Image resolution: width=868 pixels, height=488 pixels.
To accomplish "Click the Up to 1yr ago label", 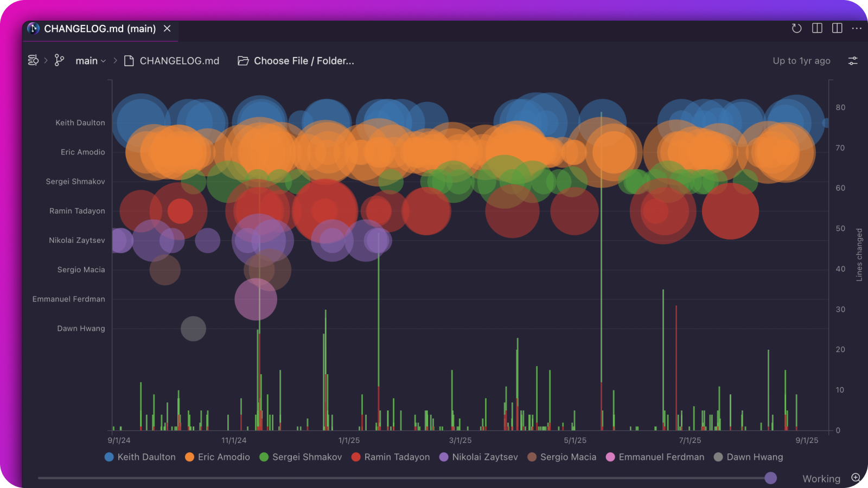I will coord(800,61).
